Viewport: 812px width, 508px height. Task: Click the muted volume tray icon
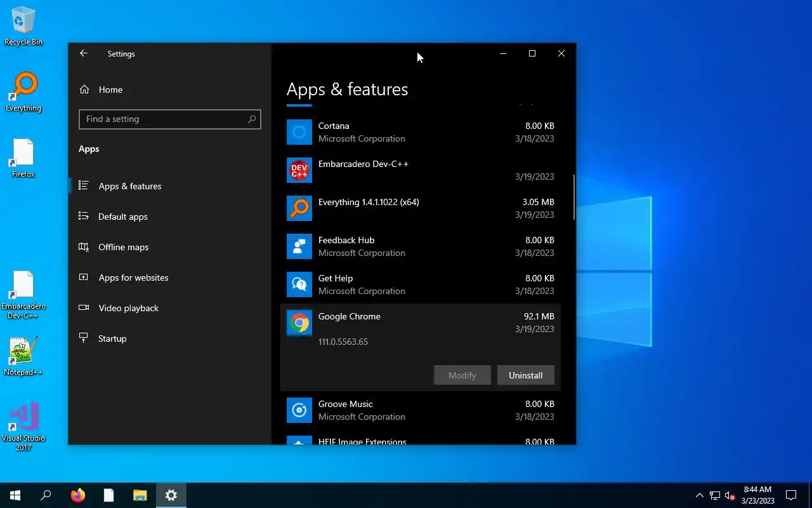(x=730, y=495)
